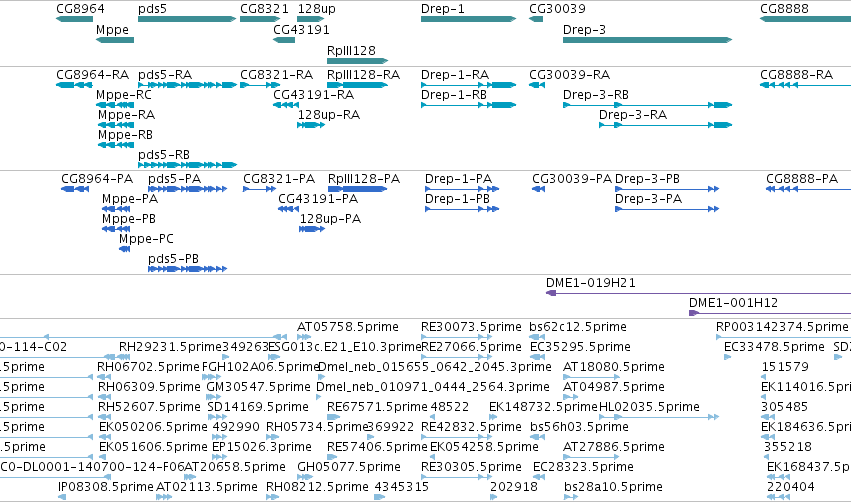Click the AT27886.5prime EST feature

tap(591, 457)
